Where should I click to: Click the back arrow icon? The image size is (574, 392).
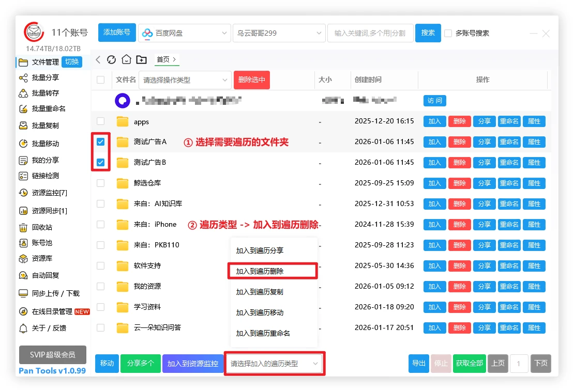point(98,59)
